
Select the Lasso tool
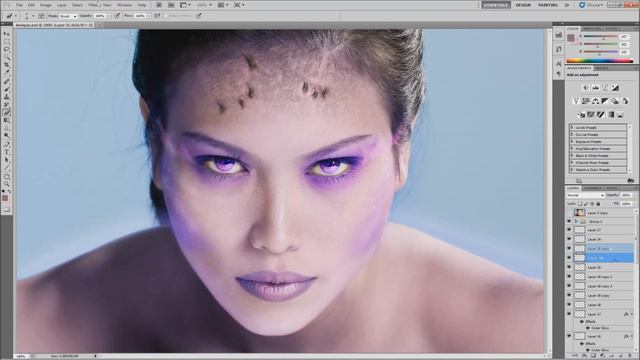click(x=7, y=49)
